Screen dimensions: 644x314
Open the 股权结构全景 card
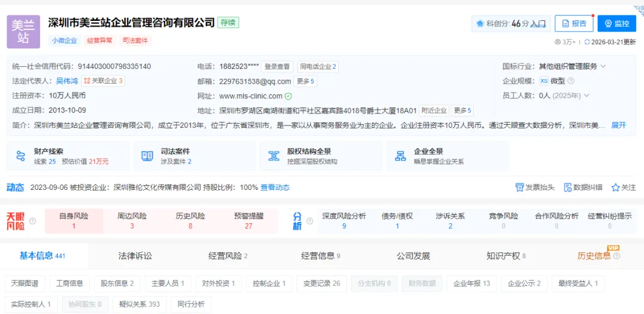(321, 156)
